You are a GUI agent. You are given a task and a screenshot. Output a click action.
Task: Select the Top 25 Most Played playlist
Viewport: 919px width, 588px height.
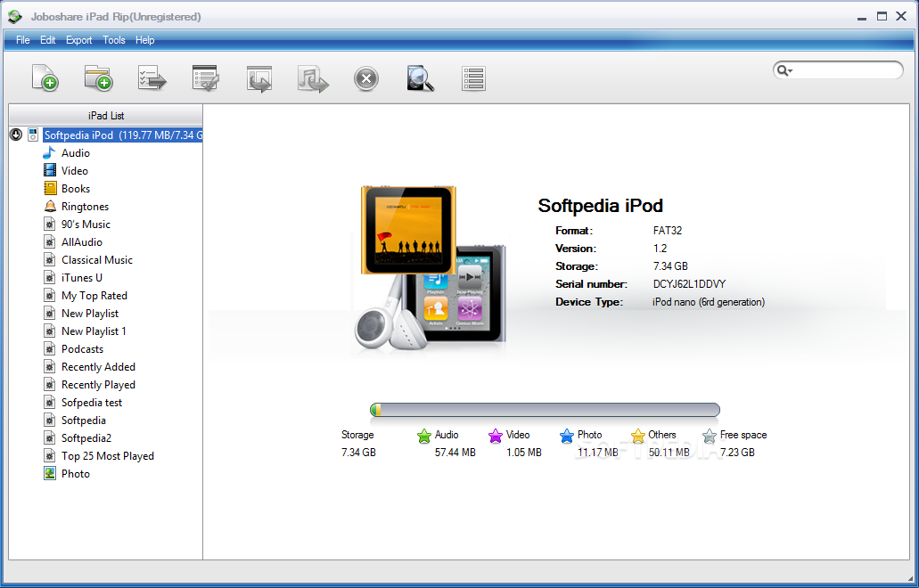click(x=107, y=456)
